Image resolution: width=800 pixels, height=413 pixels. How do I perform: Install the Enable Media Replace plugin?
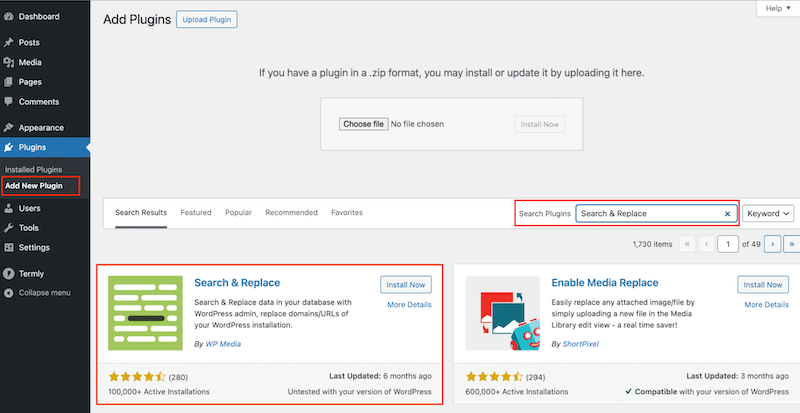[763, 285]
